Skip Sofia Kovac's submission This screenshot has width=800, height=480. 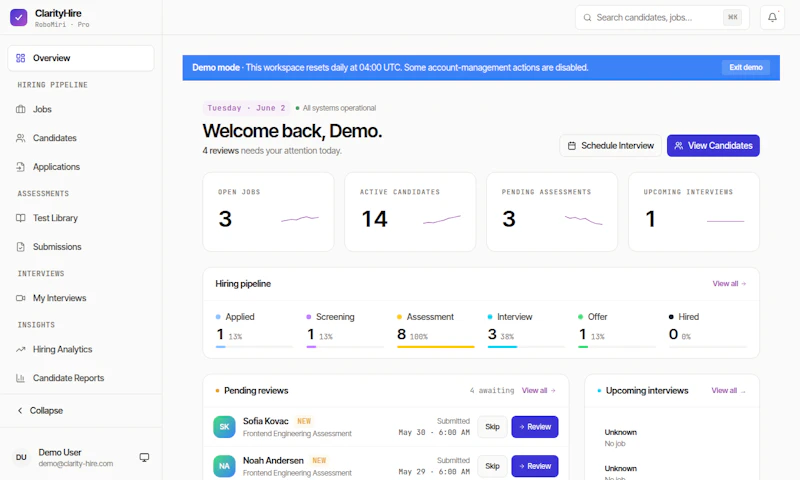click(492, 427)
